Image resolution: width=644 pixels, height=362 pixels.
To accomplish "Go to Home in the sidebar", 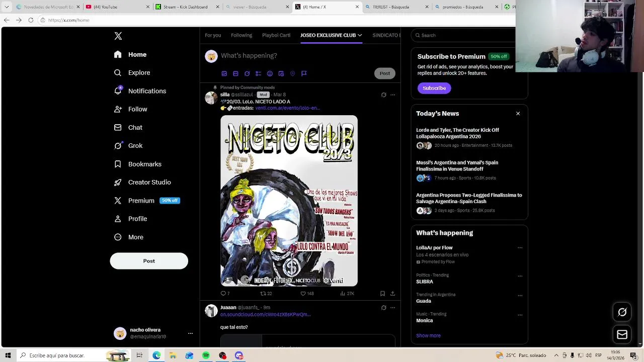I will [130, 54].
